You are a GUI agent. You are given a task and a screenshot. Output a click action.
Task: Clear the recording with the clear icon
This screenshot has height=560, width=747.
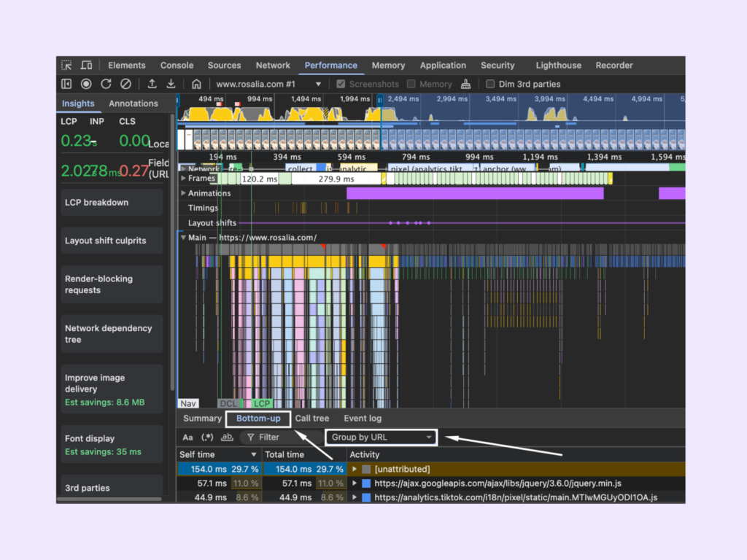click(x=125, y=84)
